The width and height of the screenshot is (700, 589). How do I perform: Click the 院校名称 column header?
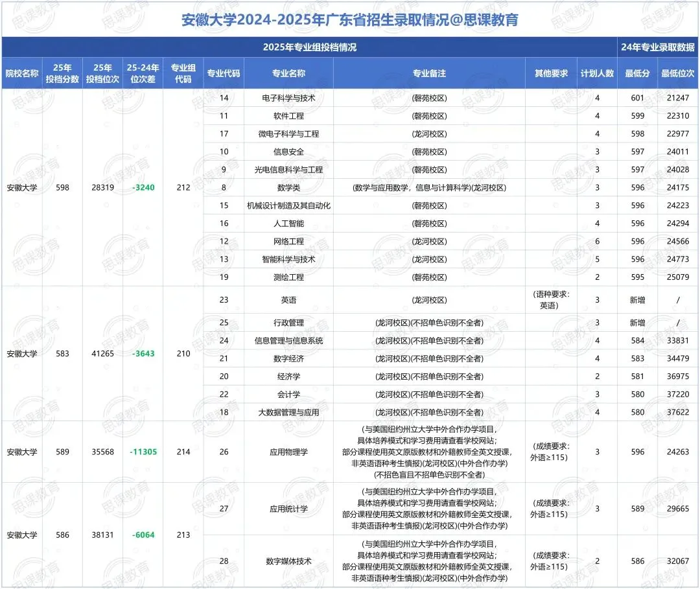pos(22,73)
